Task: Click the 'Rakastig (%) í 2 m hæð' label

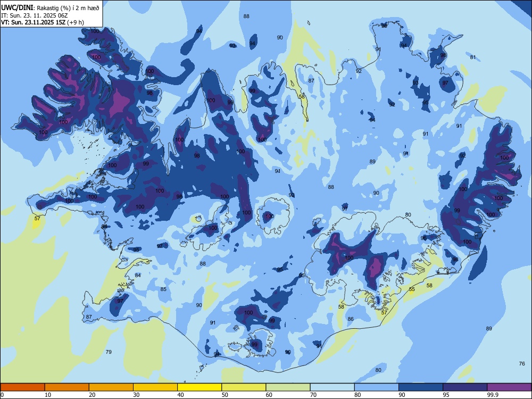Action: tap(68, 8)
